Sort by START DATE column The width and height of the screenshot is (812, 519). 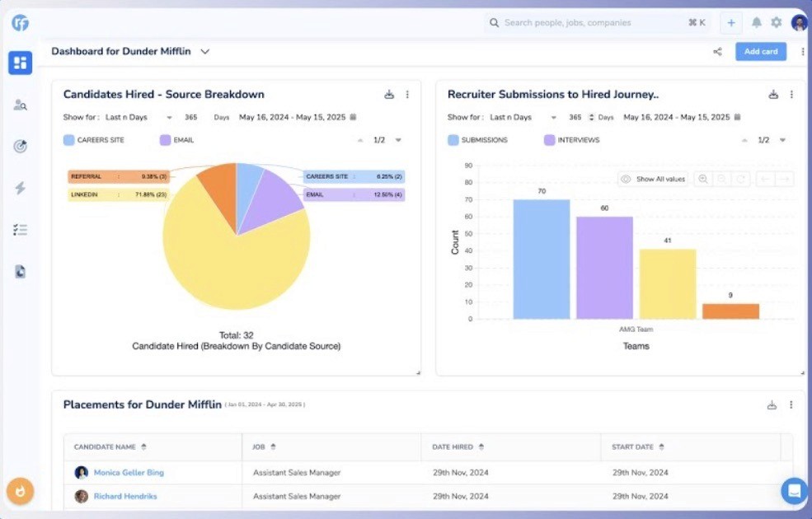[x=661, y=447]
